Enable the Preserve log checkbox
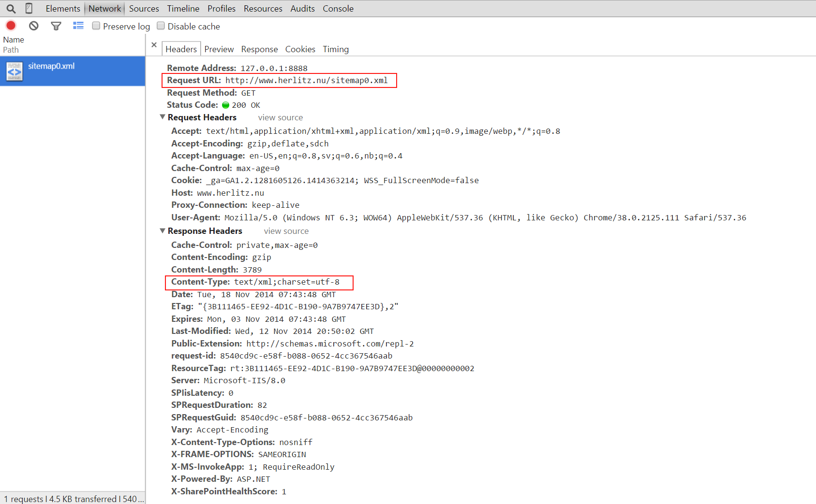The height and width of the screenshot is (504, 816). pos(96,26)
